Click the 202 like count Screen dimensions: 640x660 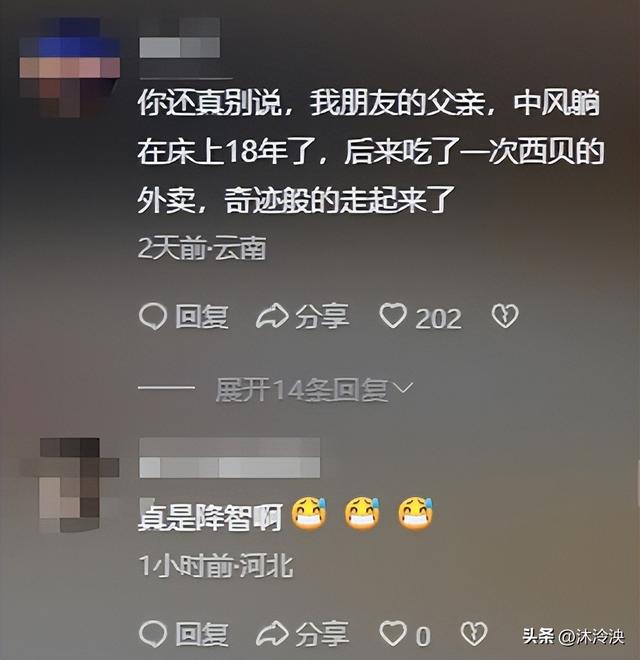(438, 319)
